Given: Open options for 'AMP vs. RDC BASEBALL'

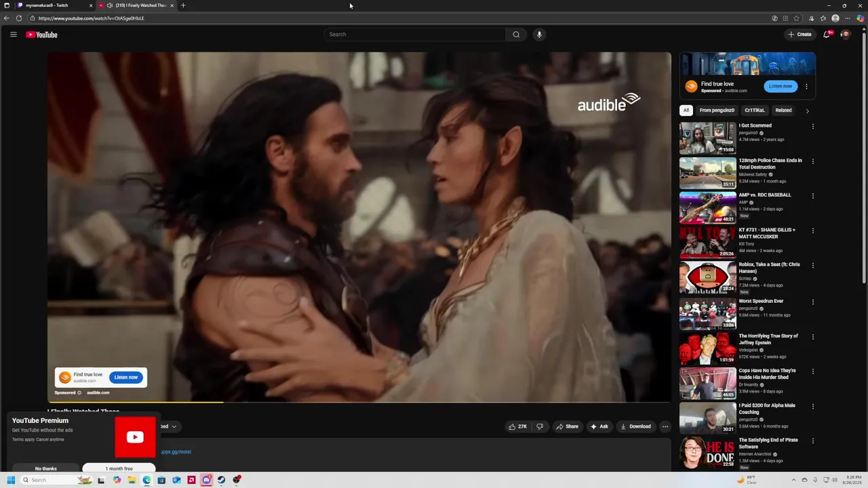Looking at the screenshot, I should (813, 196).
